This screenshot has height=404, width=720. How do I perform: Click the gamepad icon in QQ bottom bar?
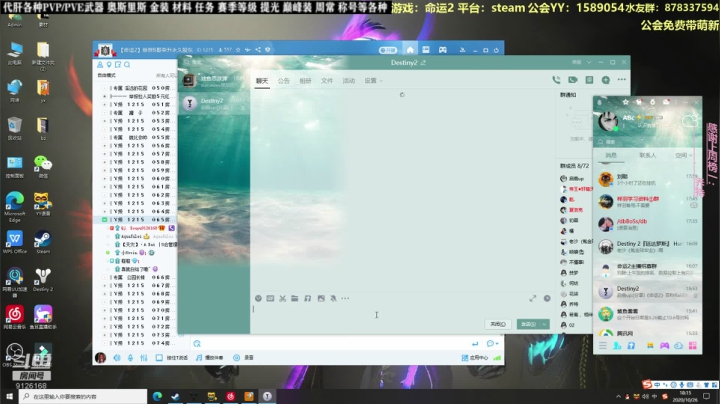point(664,346)
